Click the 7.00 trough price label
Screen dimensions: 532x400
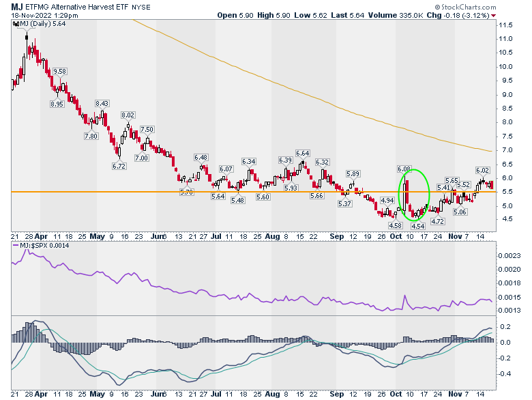point(141,158)
